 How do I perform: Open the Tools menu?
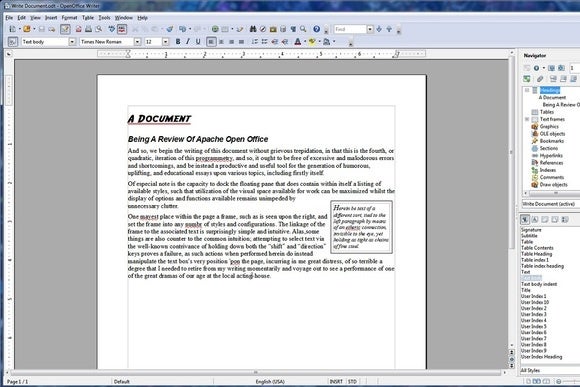point(104,17)
